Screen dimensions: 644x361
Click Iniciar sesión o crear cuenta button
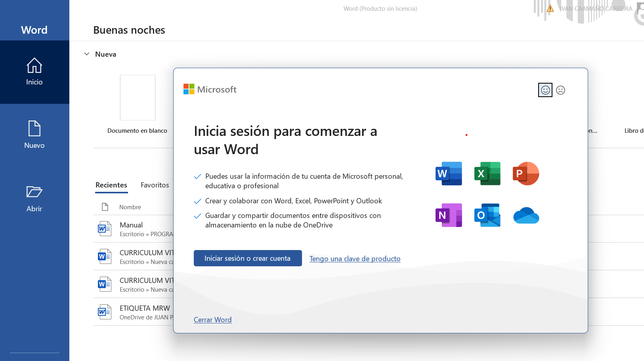[x=248, y=258]
